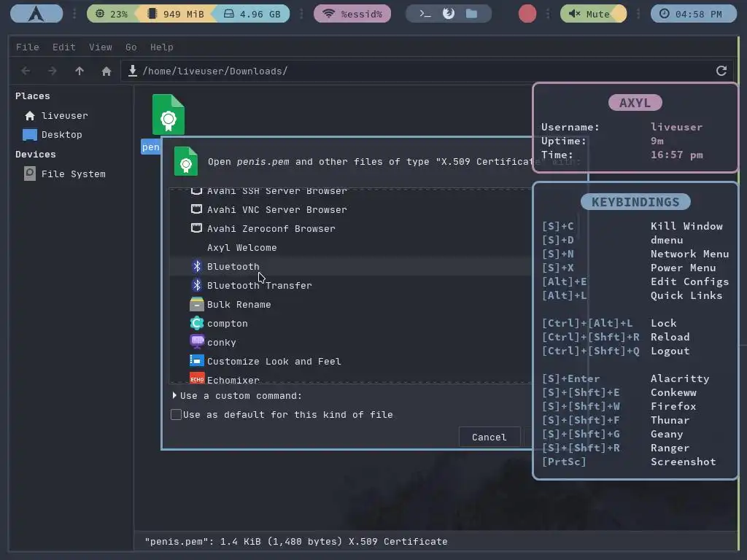Open the wifi %essid% network module
747x560 pixels.
352,14
